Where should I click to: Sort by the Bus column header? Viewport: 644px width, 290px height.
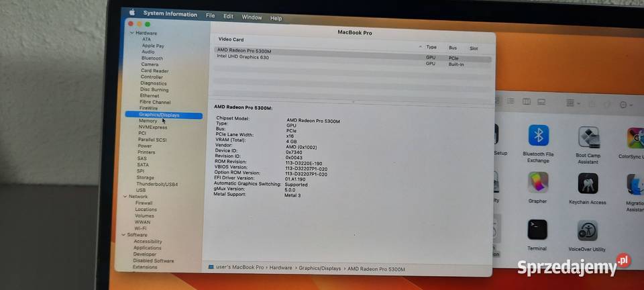(453, 48)
